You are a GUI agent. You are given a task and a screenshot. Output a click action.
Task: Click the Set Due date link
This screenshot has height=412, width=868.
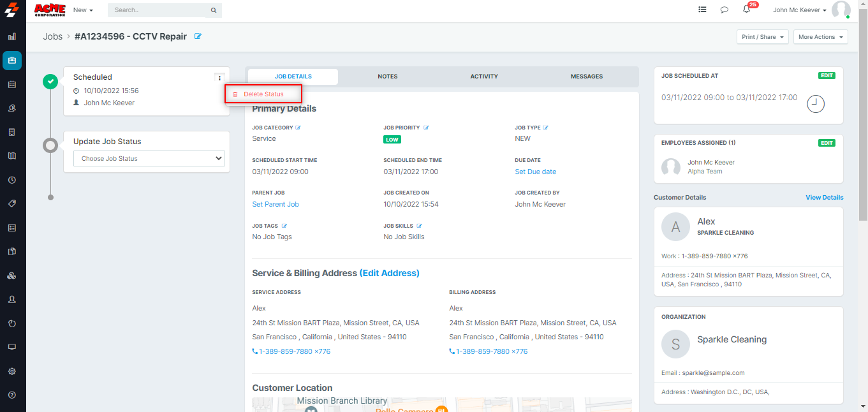535,172
